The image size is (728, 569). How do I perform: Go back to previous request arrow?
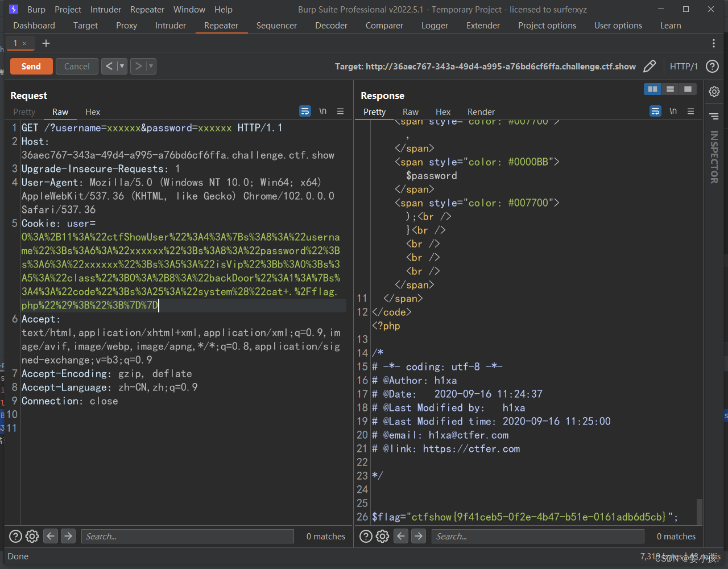point(109,66)
